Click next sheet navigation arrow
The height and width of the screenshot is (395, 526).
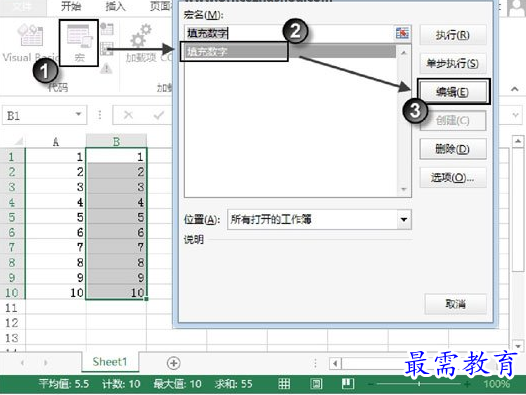(x=45, y=363)
